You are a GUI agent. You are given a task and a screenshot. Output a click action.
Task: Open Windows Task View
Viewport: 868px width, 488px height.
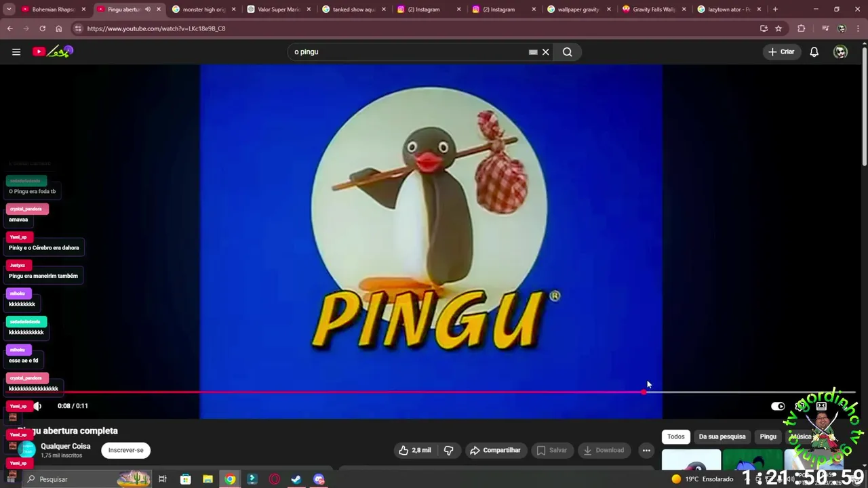[163, 479]
